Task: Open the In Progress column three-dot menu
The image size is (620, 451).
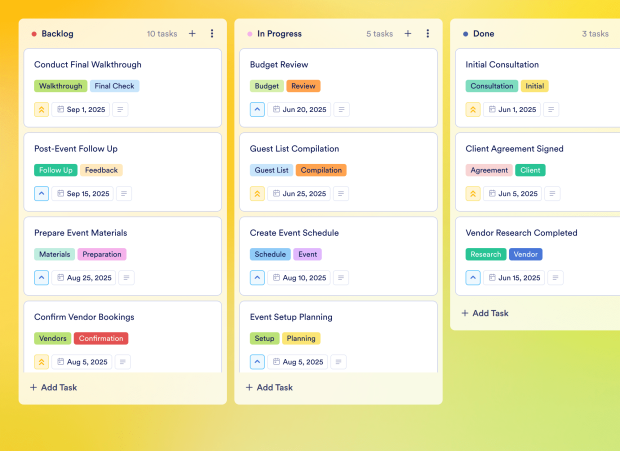Action: 428,33
